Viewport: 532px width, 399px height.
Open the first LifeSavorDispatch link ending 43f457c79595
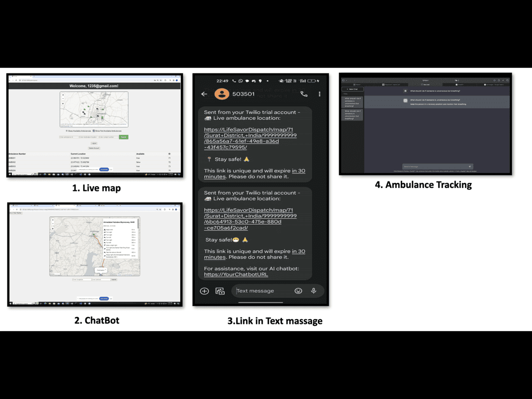click(250, 138)
